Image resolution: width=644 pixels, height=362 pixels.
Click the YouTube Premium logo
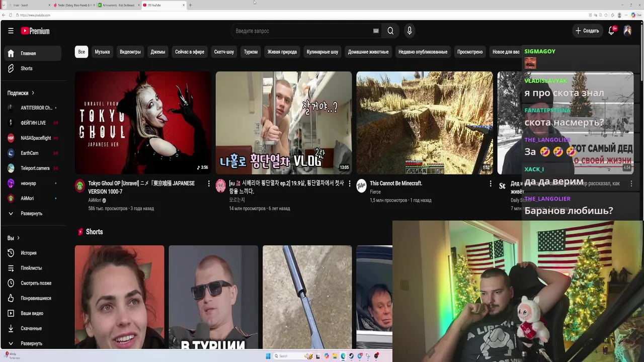(35, 31)
